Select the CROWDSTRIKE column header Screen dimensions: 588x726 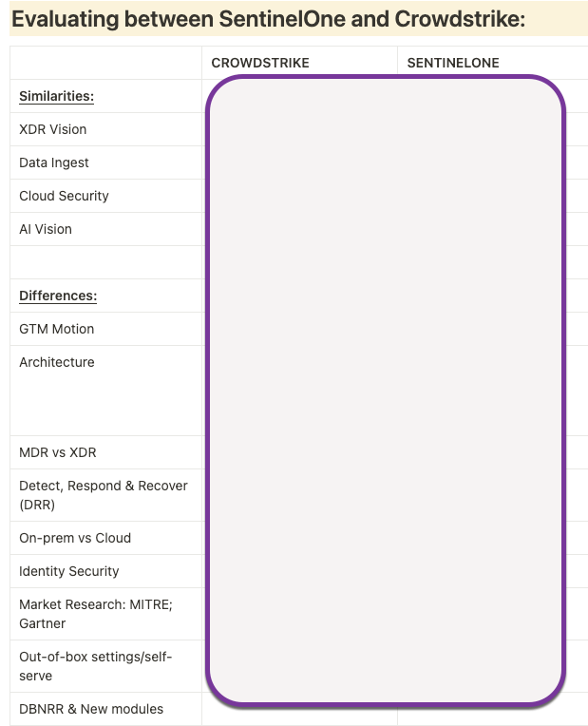click(260, 63)
